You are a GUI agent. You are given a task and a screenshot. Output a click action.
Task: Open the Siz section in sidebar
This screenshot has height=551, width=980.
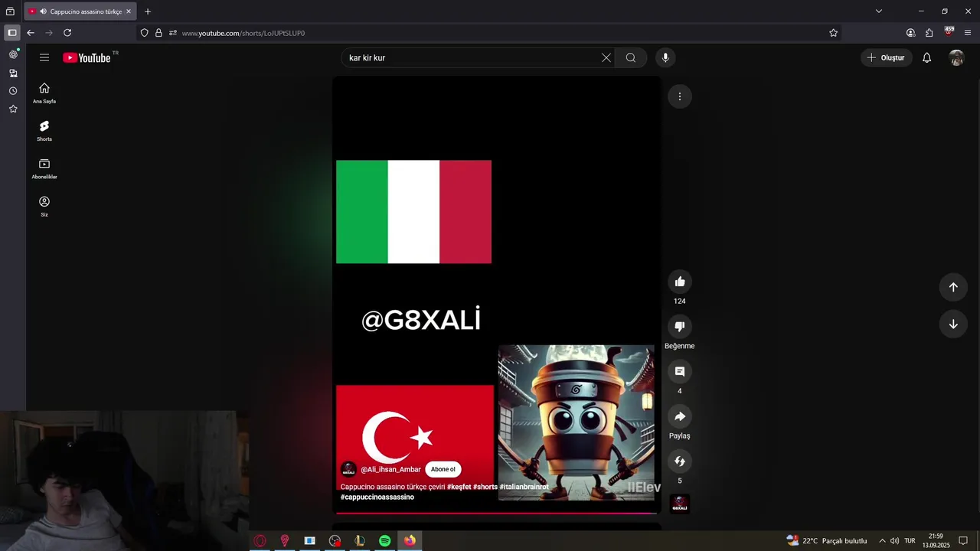(x=44, y=207)
